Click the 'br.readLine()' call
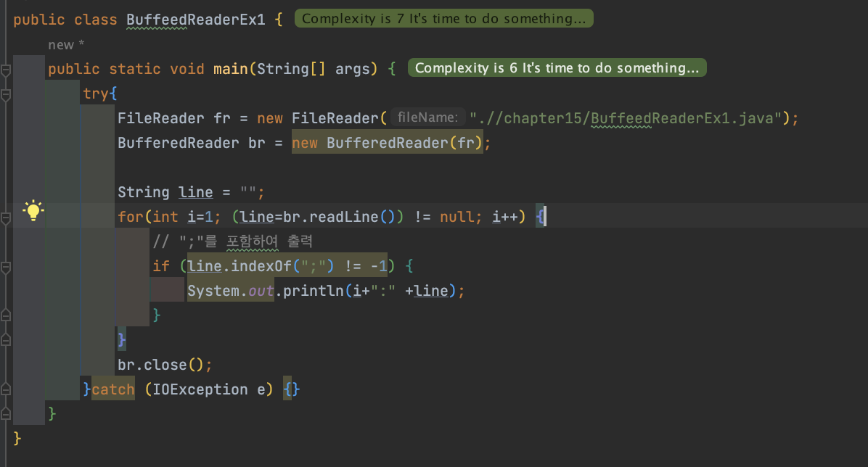Viewport: 868px width, 467px height. pyautogui.click(x=338, y=217)
